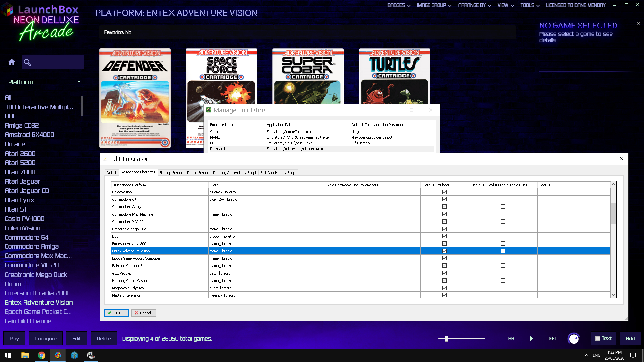Switch to Pause Screen tab
This screenshot has width=644, height=362.
198,173
